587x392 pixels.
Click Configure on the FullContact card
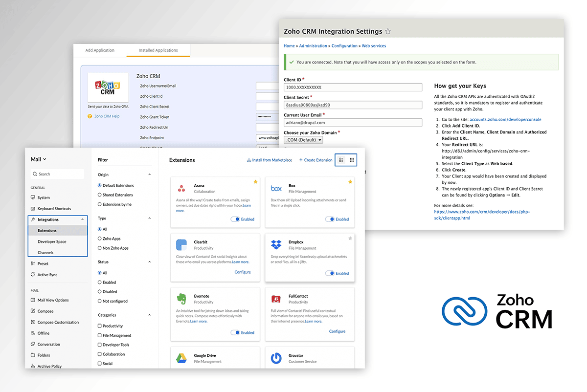337,331
